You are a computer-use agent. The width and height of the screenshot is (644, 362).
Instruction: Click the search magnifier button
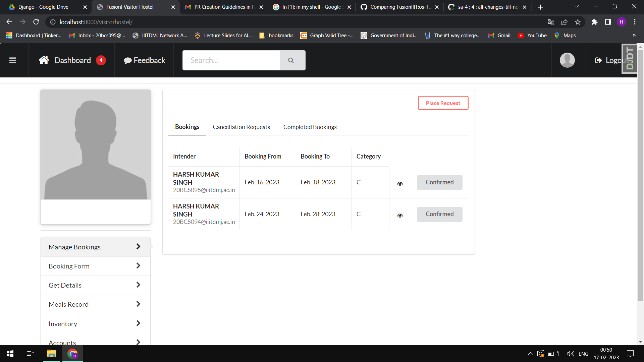[291, 60]
